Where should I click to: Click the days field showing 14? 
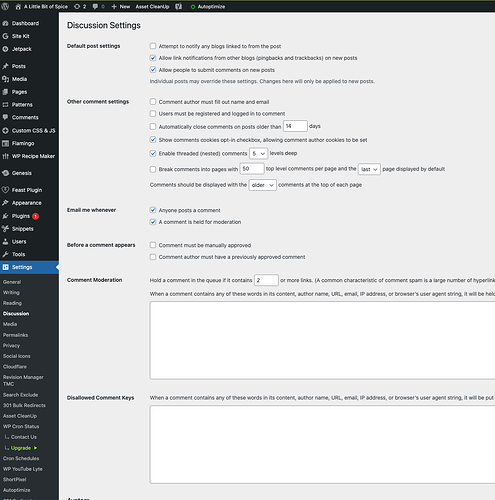pos(295,126)
